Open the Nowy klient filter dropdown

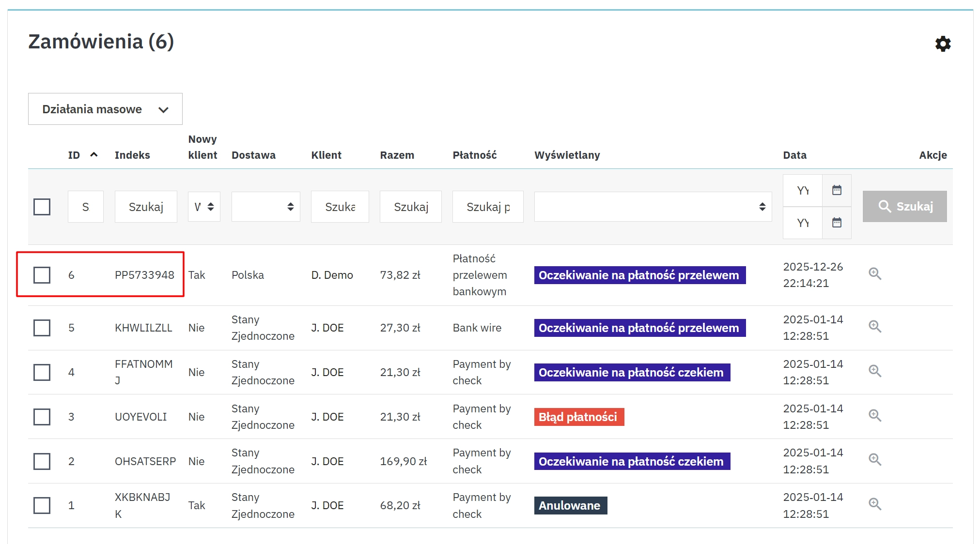(204, 207)
